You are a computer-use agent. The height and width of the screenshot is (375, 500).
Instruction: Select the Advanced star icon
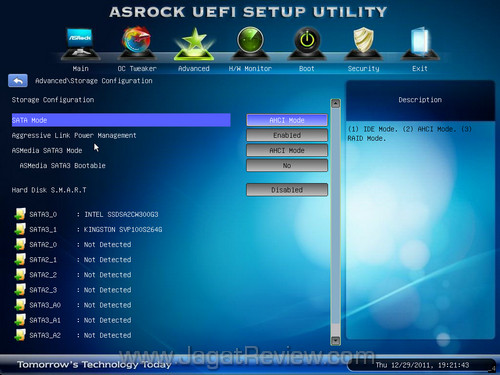click(x=194, y=44)
